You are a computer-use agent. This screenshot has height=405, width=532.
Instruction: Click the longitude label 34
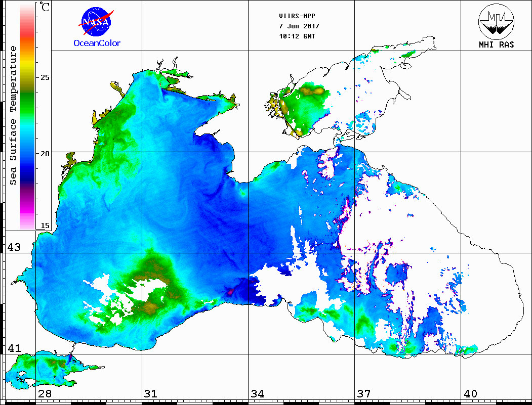tap(257, 393)
